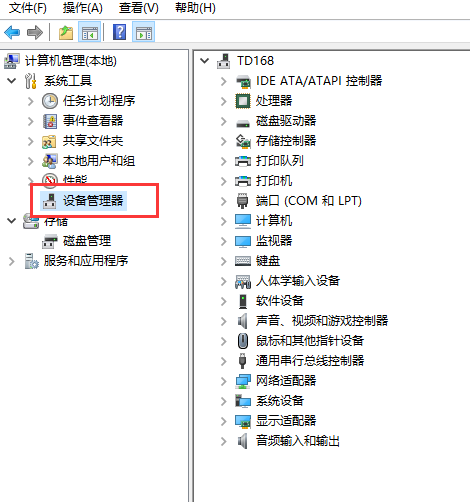Collapse the TD168 computer root node

tap(204, 61)
